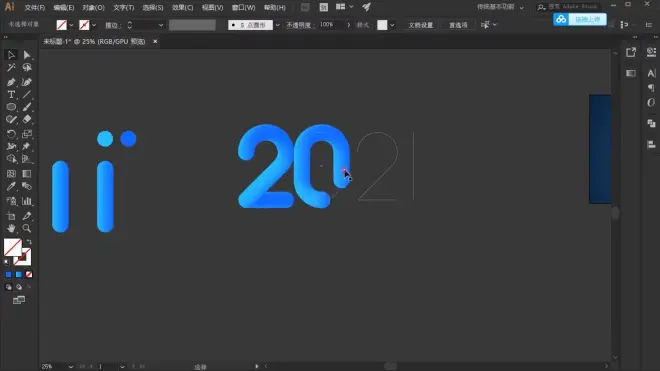Set paint mode to Color
Image resolution: width=660 pixels, height=371 pixels.
(8, 275)
